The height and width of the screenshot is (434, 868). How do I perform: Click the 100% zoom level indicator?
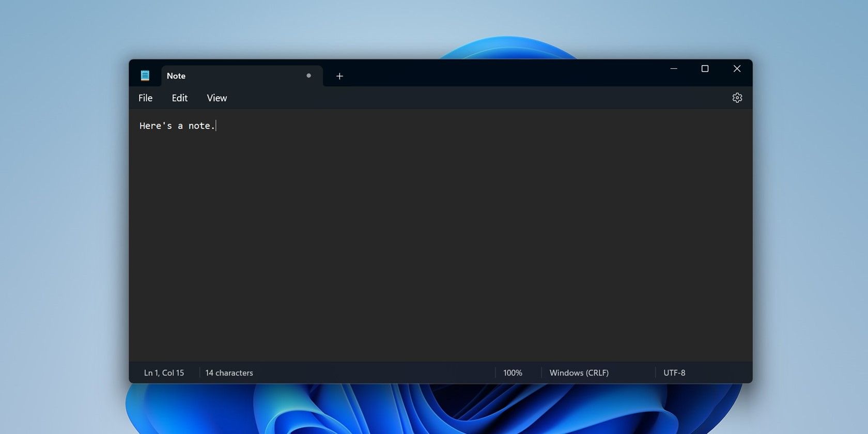(513, 373)
